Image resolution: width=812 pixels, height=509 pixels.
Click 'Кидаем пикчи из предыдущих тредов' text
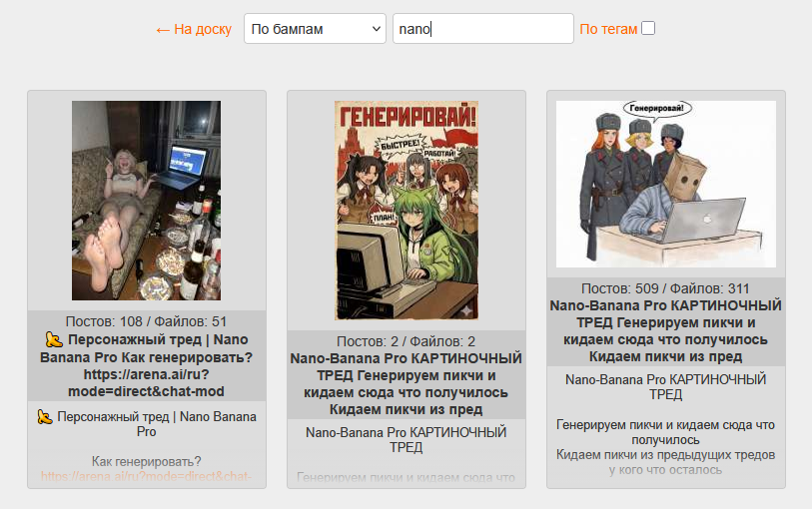click(666, 455)
